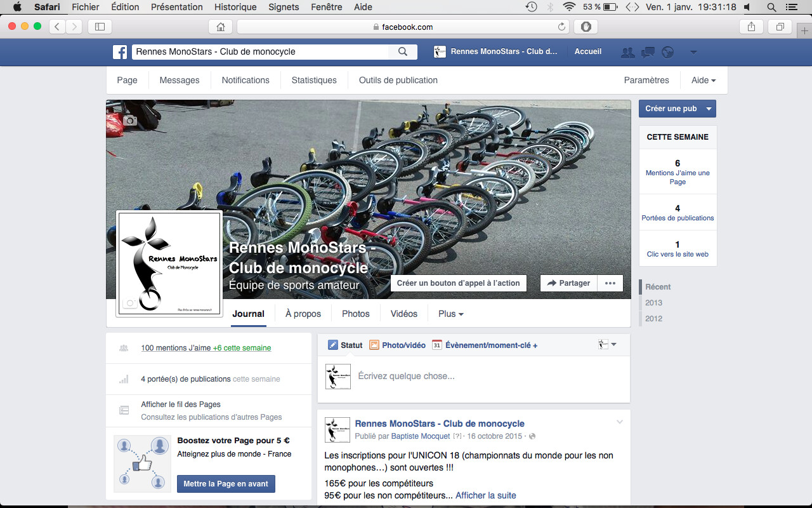Screen dimensions: 812x508
Task: Click the Facebook logo icon
Action: click(x=121, y=52)
